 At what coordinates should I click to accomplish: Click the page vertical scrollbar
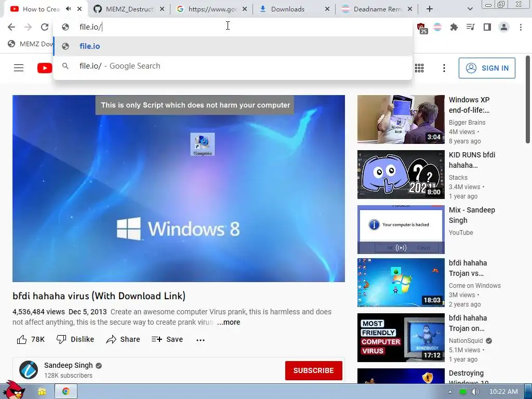click(x=528, y=100)
